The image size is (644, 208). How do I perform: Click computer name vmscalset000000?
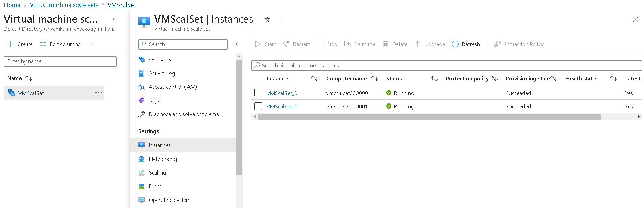(x=347, y=93)
